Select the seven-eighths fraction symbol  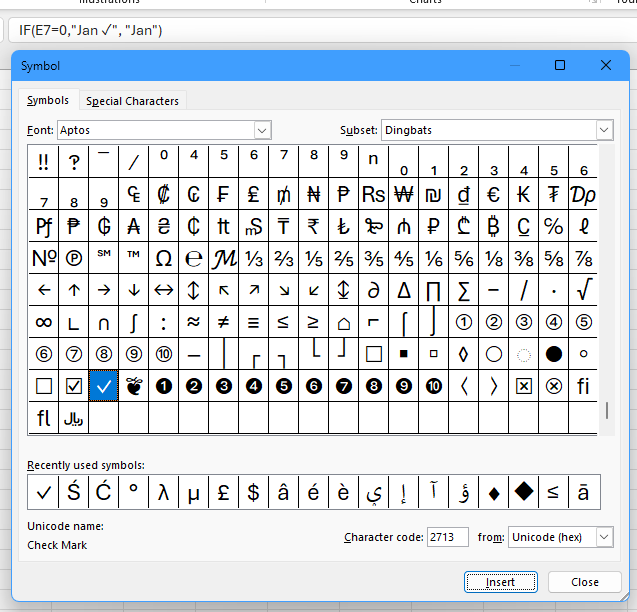pyautogui.click(x=583, y=258)
